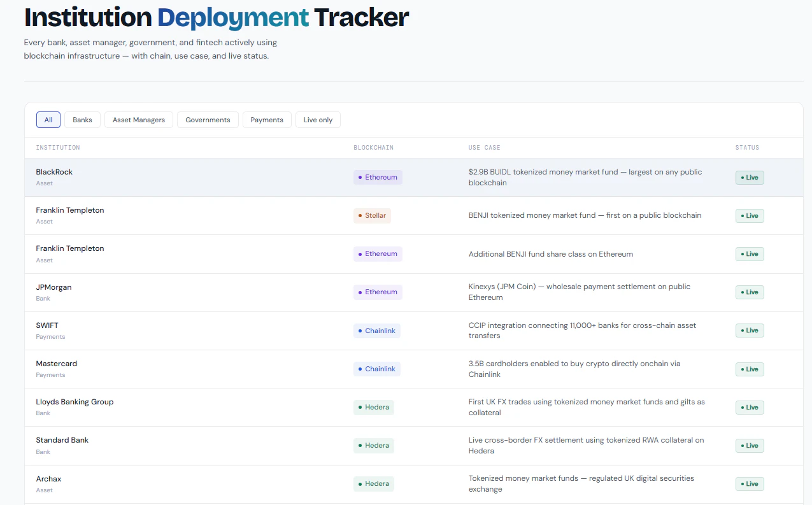
Task: Click the Hedera badge on Standard Bank's row
Action: coord(373,445)
